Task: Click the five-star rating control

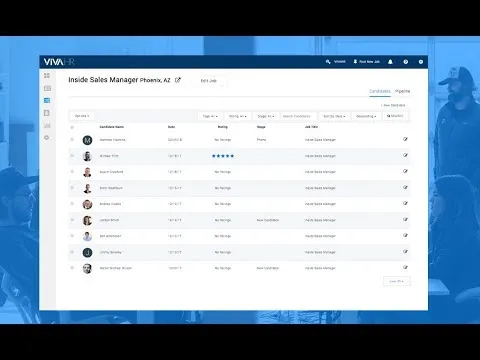Action: point(223,156)
